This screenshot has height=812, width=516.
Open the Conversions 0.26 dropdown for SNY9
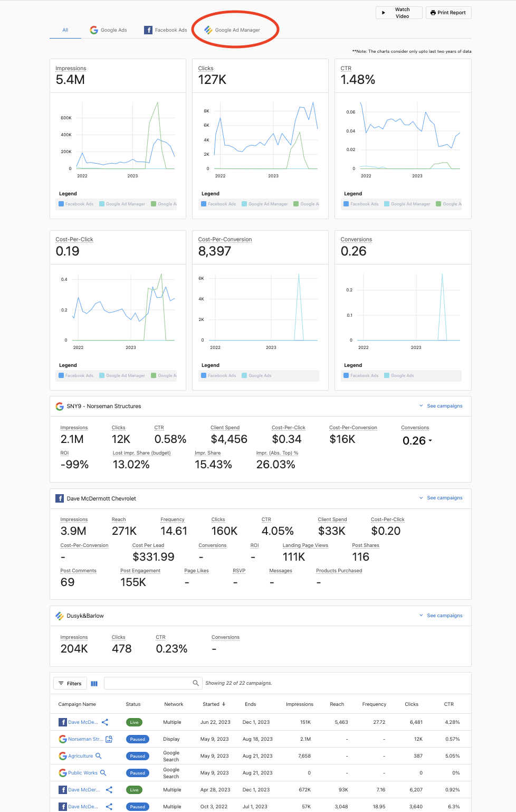[x=431, y=441]
